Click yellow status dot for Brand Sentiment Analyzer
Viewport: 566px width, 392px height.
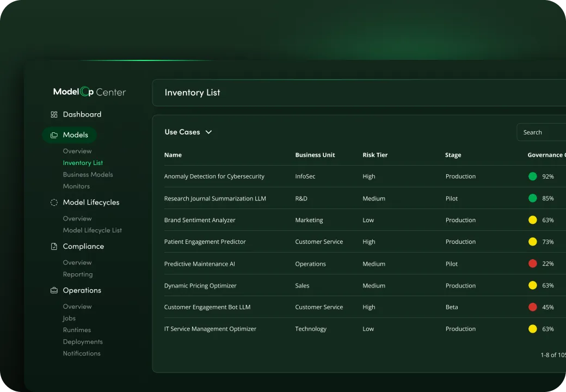(x=532, y=220)
